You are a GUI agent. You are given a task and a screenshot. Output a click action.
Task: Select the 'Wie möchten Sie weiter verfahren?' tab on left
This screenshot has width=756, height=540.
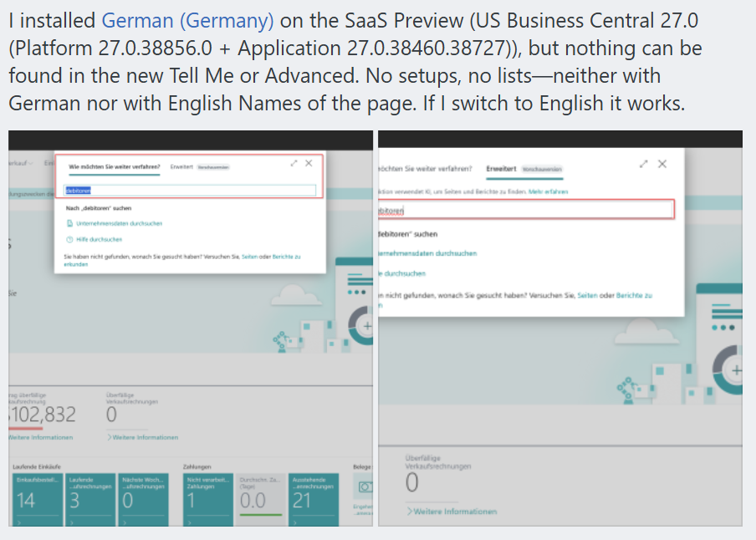[x=114, y=167]
